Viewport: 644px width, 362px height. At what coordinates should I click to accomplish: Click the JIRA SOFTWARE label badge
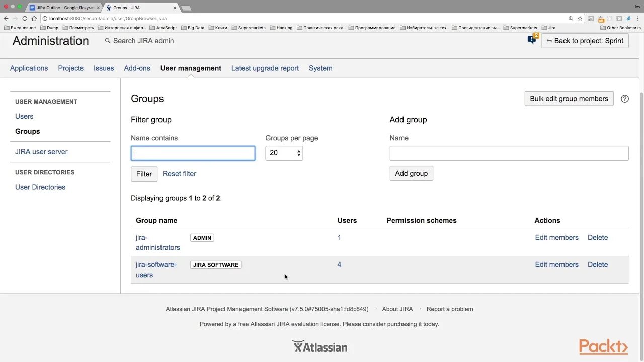(216, 265)
